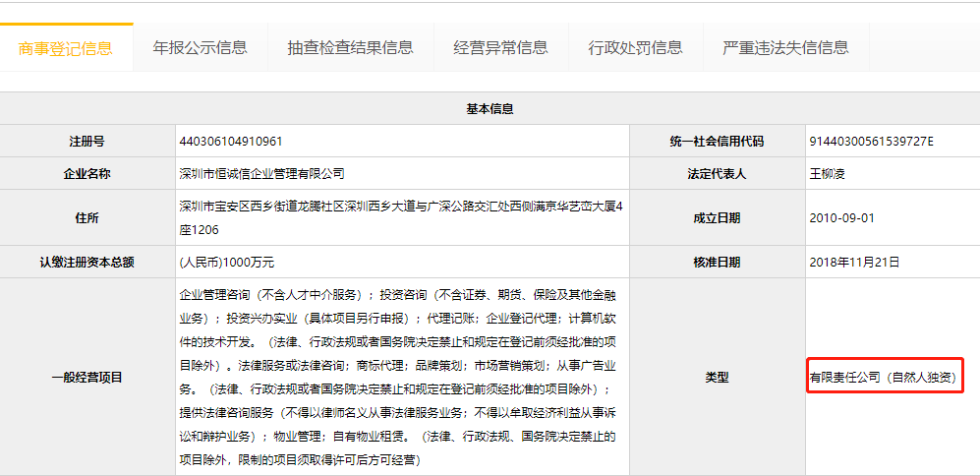The height and width of the screenshot is (476, 980).
Task: Click the registered capital value (人民币)1000万元
Action: 227,263
